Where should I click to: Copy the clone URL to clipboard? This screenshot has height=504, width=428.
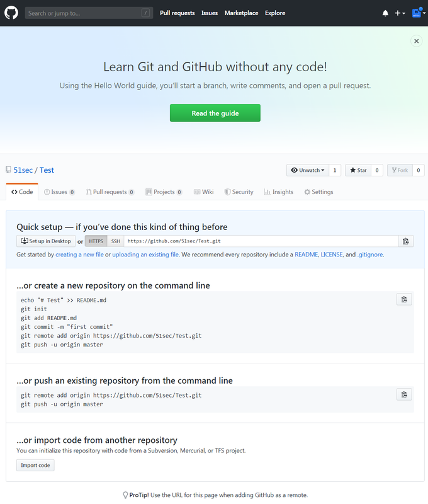pos(406,241)
